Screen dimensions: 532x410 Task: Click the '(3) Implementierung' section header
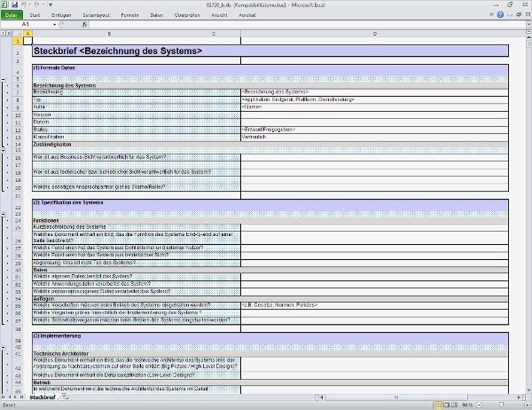(270, 338)
